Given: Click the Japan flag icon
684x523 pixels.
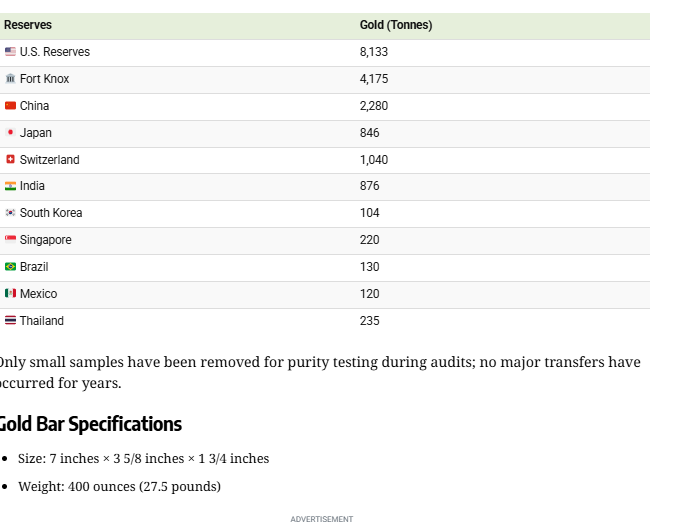Looking at the screenshot, I should tap(10, 133).
